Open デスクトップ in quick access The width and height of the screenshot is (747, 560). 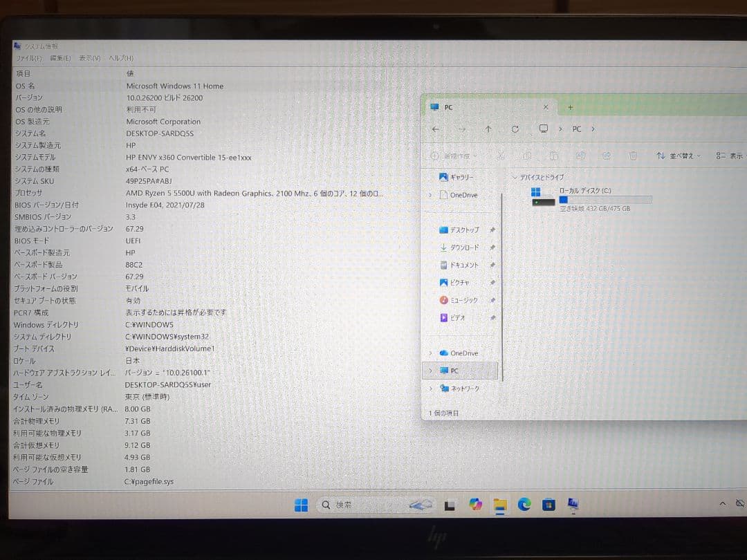pyautogui.click(x=459, y=230)
